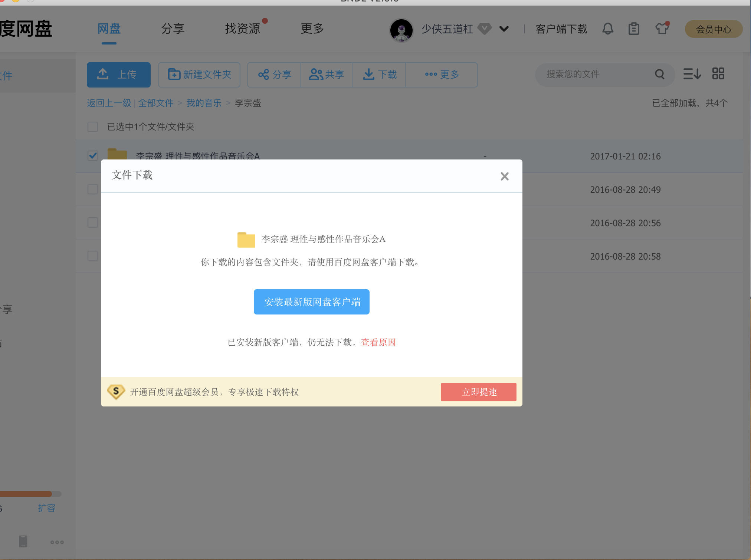
Task: Open the sort order dropdown
Action: [x=692, y=74]
